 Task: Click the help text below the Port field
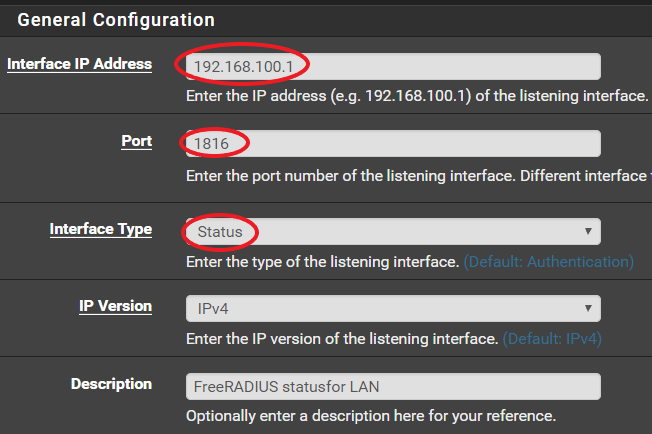point(417,175)
